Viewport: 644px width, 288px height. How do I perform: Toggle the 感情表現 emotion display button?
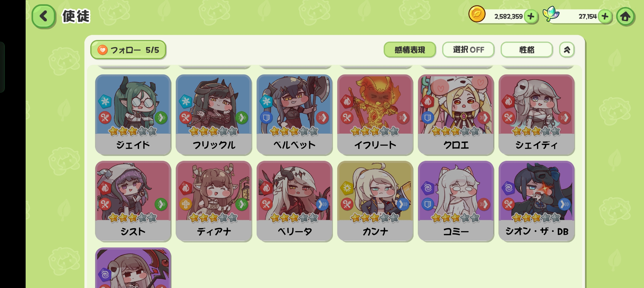[x=410, y=50]
